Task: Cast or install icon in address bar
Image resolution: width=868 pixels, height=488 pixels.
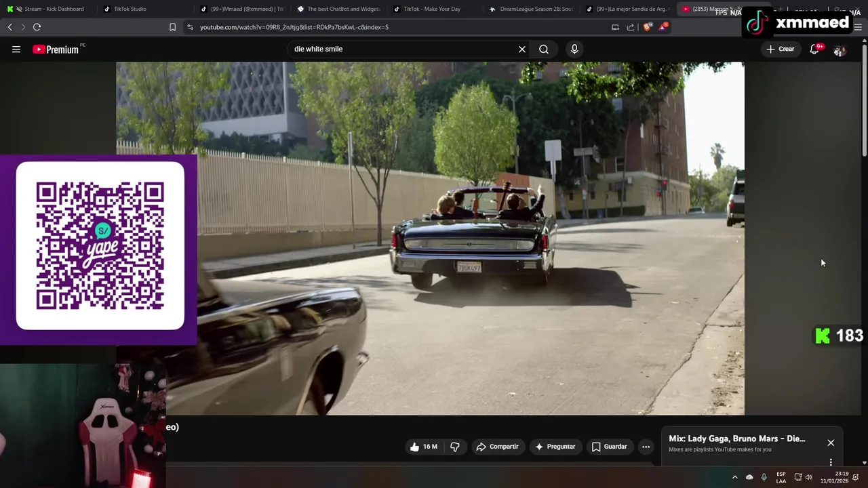Action: tap(615, 27)
